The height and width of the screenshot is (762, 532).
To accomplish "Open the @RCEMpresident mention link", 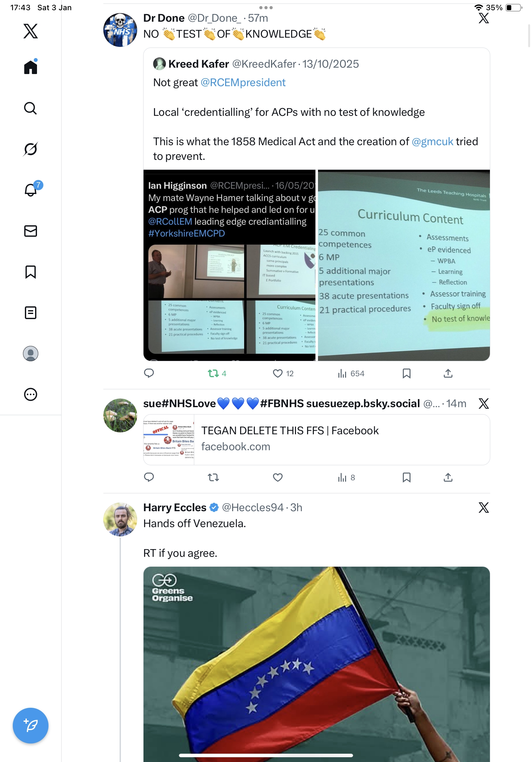I will click(243, 82).
